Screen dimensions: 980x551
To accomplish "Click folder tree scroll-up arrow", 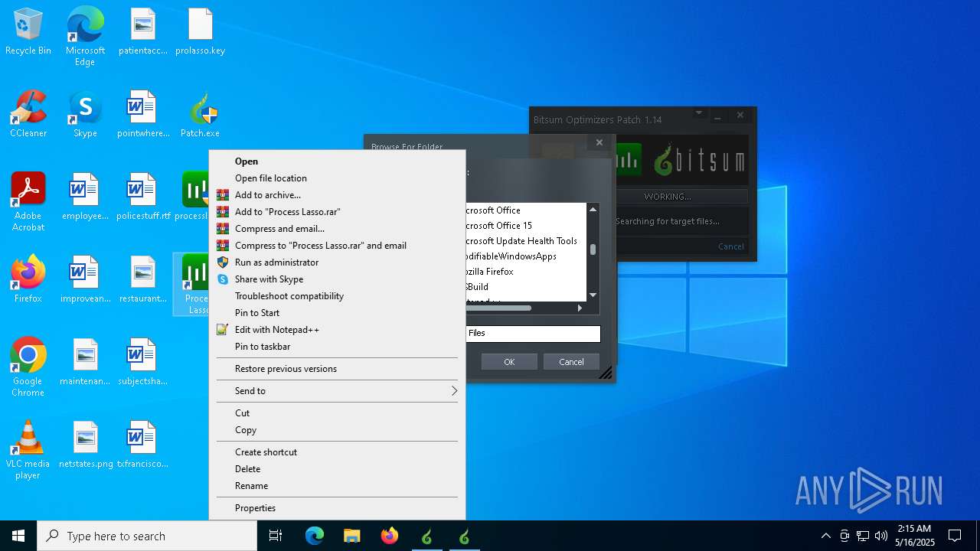I will pos(593,210).
